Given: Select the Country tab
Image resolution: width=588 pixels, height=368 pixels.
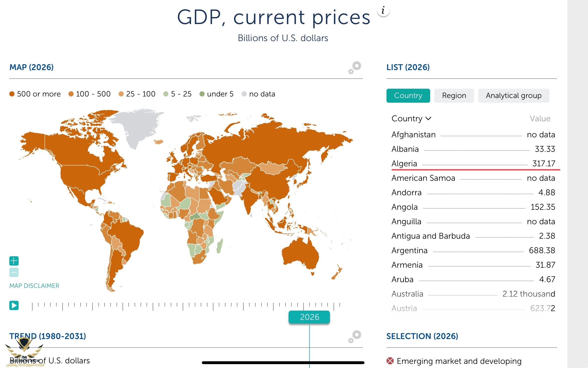Looking at the screenshot, I should click(408, 96).
